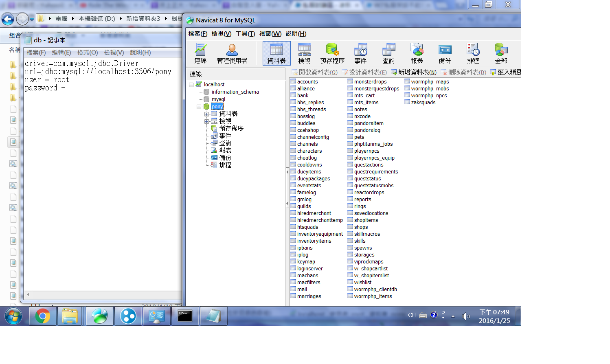Open Notepad 檔案(F) menu

(x=36, y=53)
